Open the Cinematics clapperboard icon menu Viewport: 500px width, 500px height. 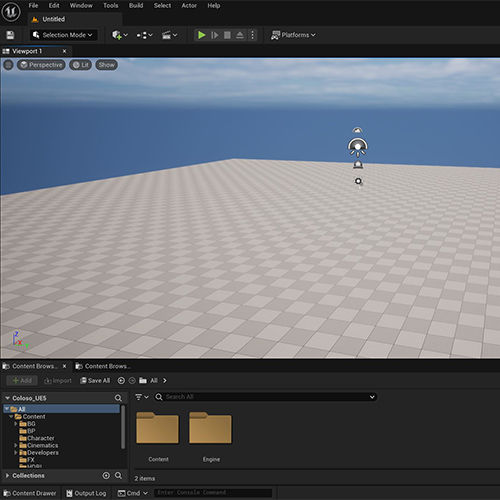169,35
